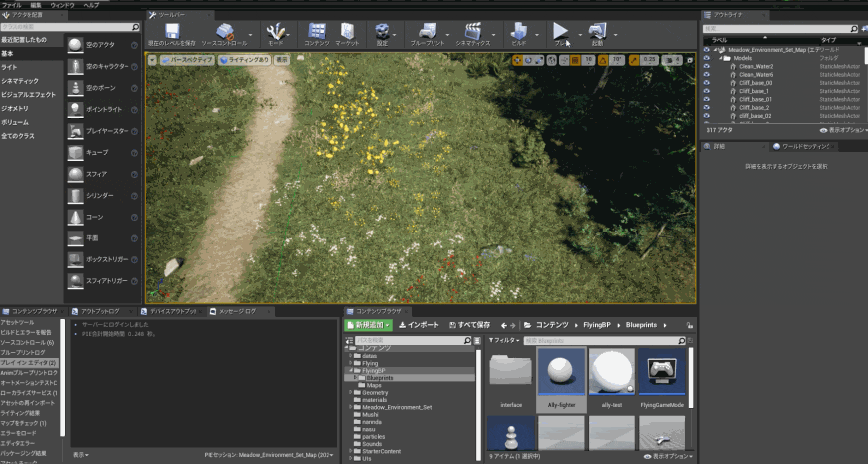Click the Save Current Level toolbar icon
The image size is (868, 464).
click(171, 33)
